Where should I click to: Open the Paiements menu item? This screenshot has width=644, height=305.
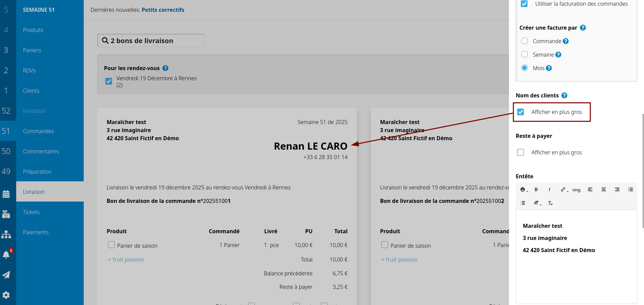(x=36, y=232)
